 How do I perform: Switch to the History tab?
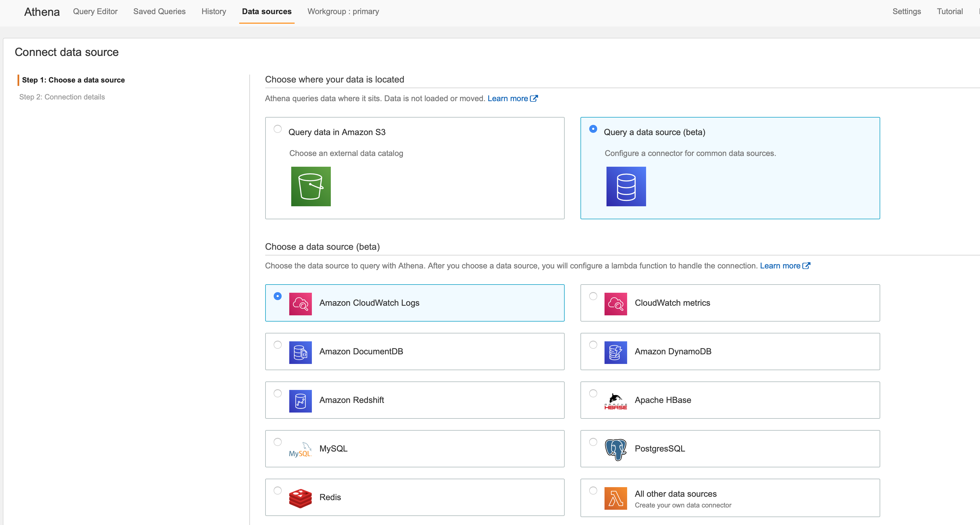pos(214,11)
